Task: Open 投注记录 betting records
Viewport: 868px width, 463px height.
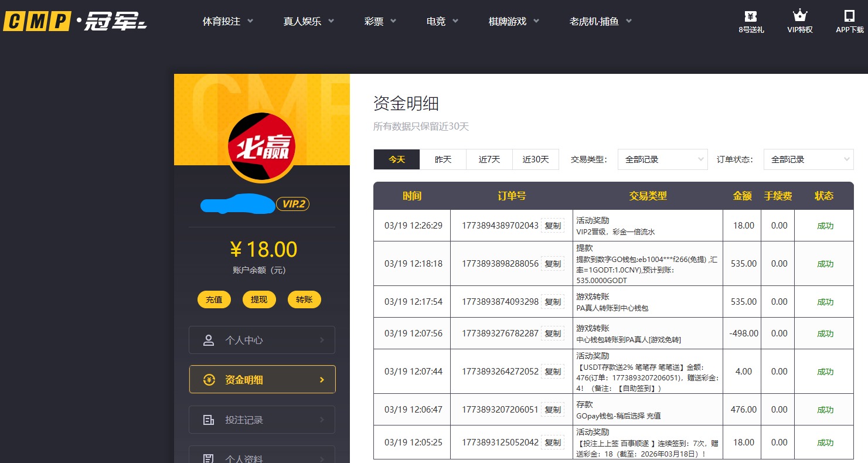Action: pos(261,419)
